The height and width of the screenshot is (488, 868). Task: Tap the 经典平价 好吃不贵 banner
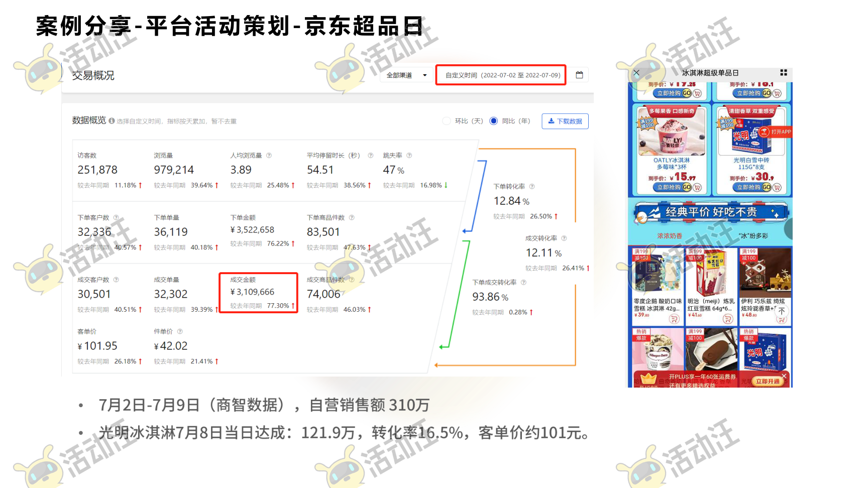(x=710, y=212)
